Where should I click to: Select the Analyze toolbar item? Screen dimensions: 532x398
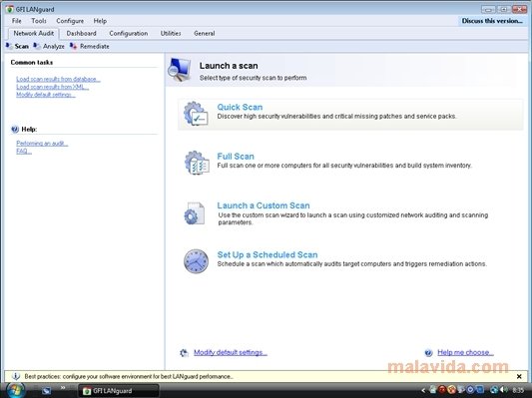point(49,46)
